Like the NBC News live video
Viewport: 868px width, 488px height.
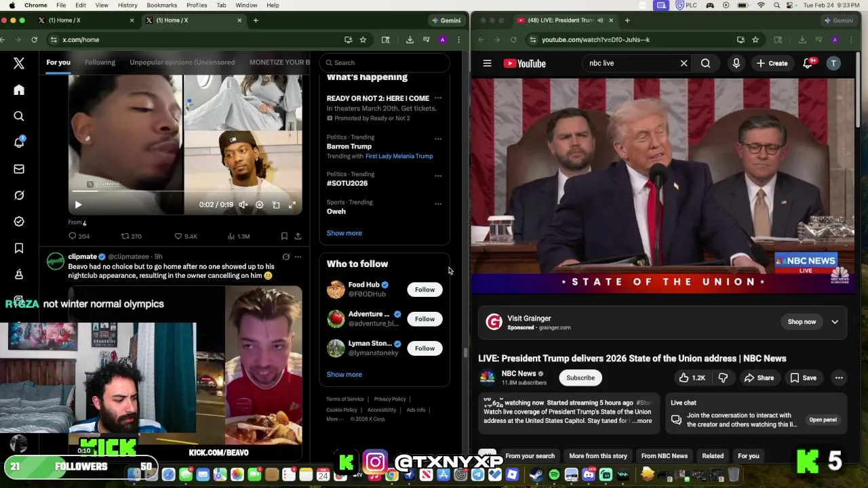692,378
